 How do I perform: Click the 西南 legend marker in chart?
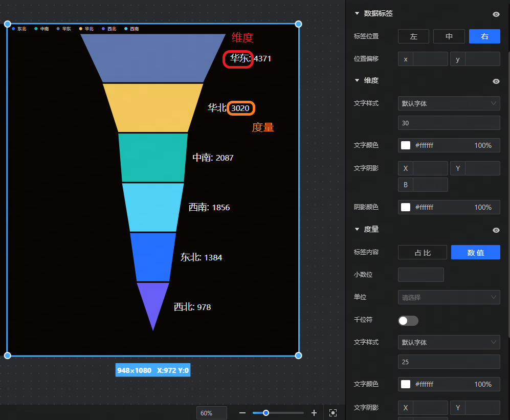tap(126, 29)
